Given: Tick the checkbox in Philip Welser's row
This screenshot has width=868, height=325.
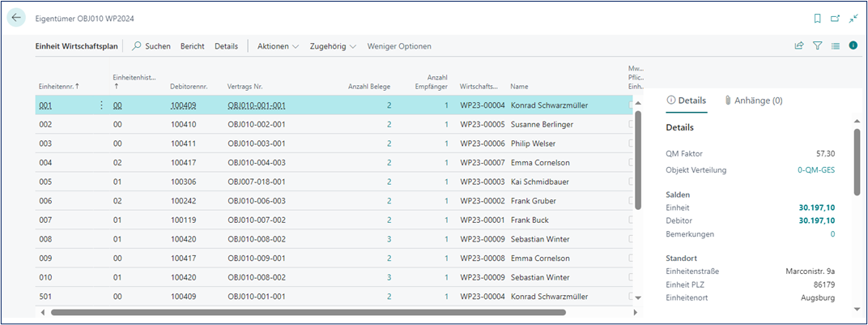Looking at the screenshot, I should [x=632, y=143].
